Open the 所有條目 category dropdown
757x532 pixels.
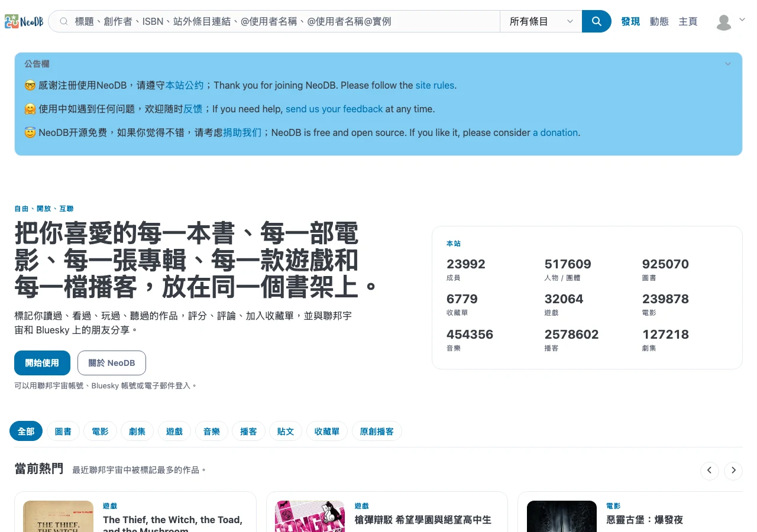[x=541, y=21]
